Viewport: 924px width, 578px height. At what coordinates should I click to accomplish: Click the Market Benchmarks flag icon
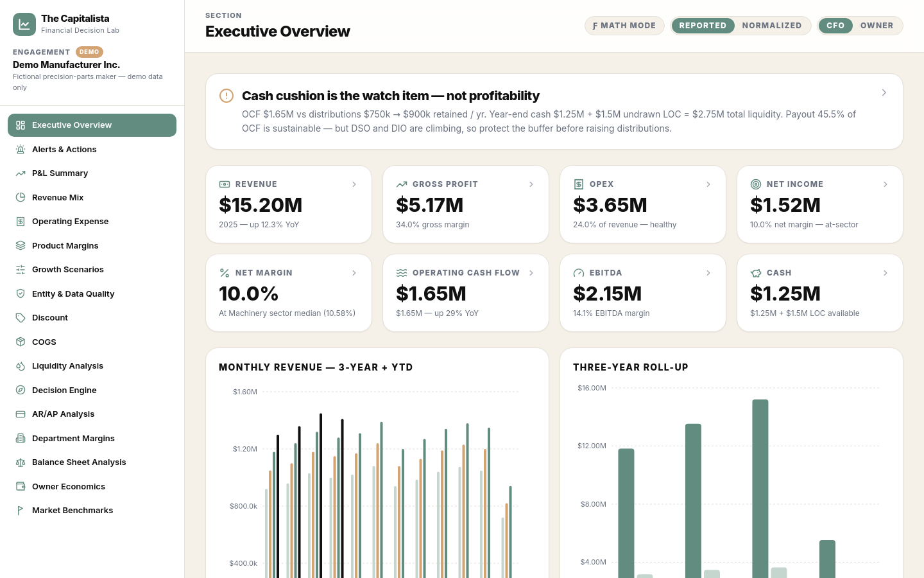[21, 511]
